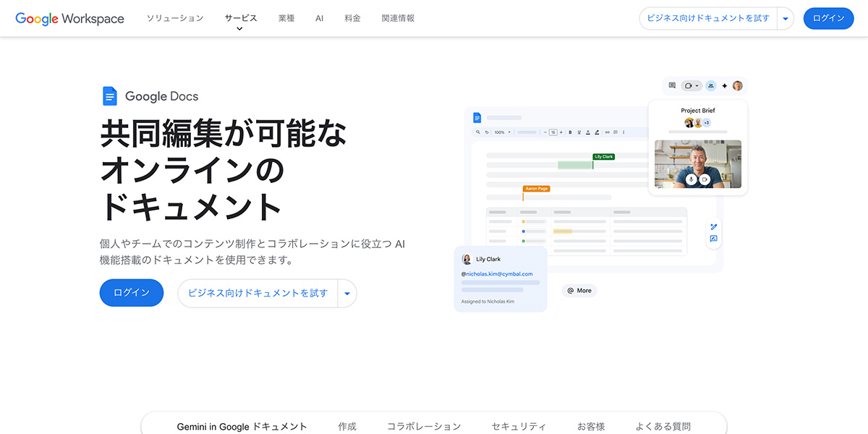Switch to the セキュリティ tab
Viewport: 868px width, 434px height.
[x=519, y=427]
